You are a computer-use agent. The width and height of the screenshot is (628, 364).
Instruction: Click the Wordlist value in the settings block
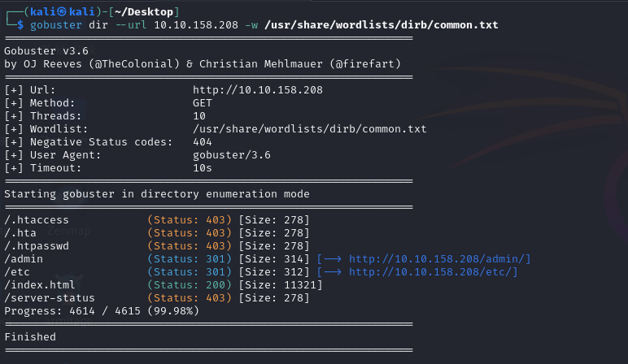[x=309, y=129]
